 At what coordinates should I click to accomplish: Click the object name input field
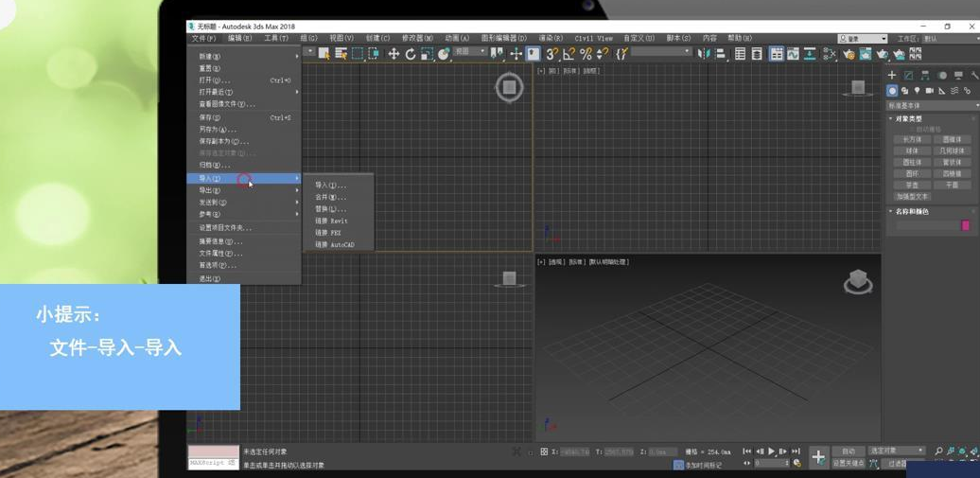(x=927, y=226)
